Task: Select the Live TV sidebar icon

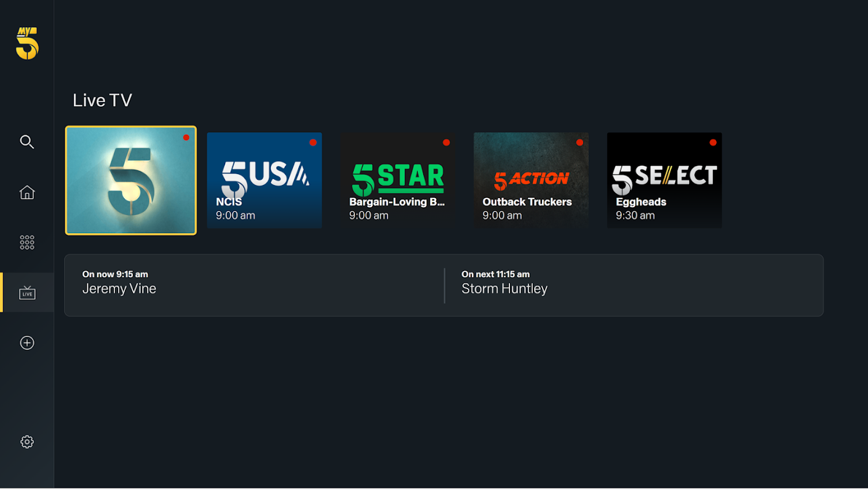Action: [x=27, y=293]
